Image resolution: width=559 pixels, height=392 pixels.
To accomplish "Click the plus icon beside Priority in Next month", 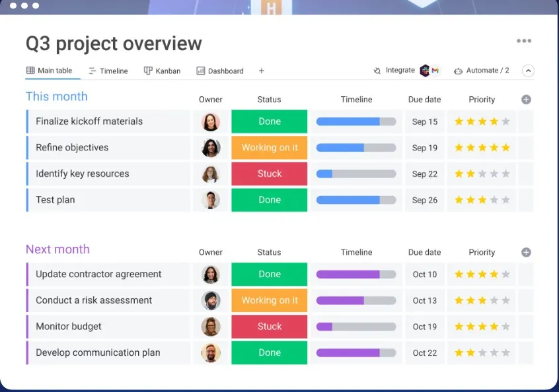I will pyautogui.click(x=525, y=252).
